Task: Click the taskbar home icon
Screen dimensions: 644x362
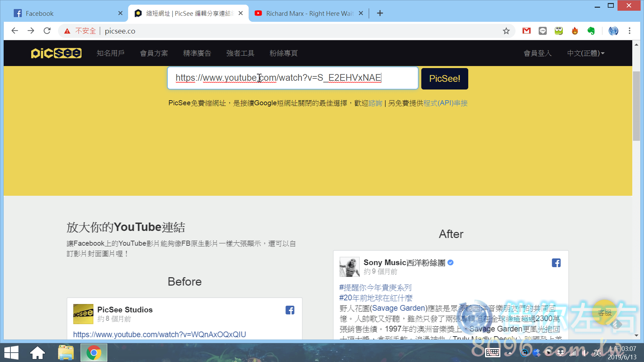Action: click(38, 353)
